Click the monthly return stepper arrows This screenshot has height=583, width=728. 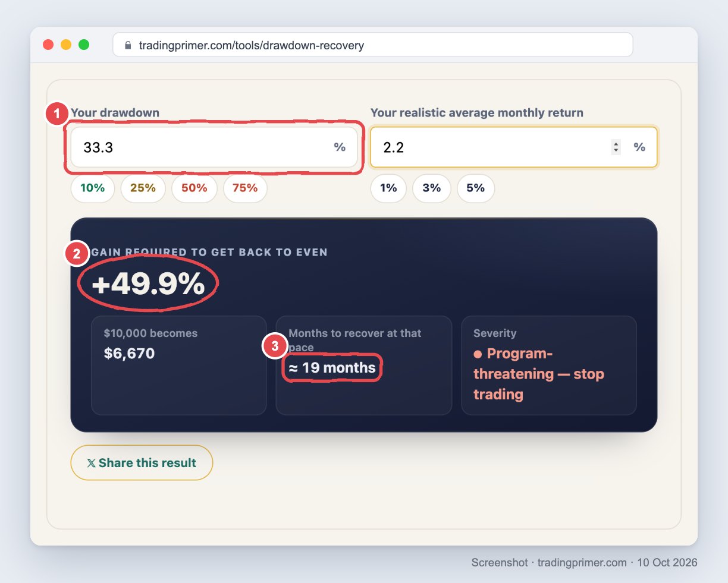[616, 147]
